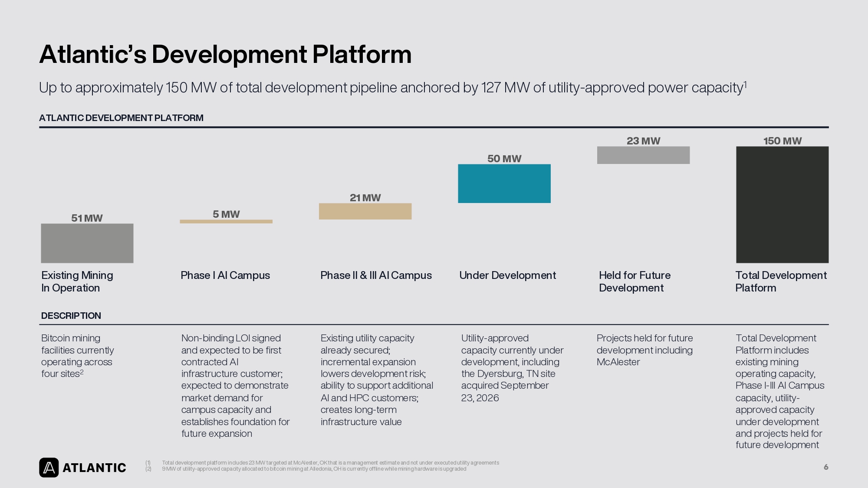Screen dimensions: 868x488
Task: Click the thin 5 MW tan bar
Action: [x=226, y=222]
